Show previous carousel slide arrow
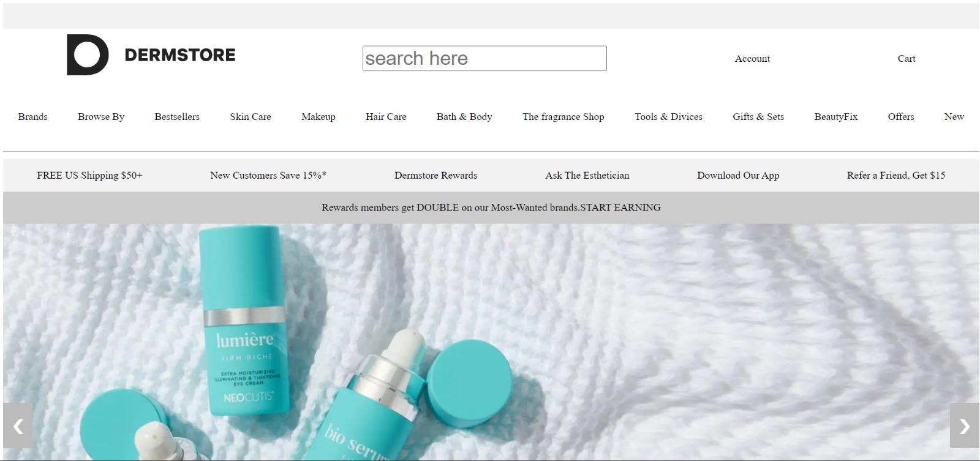 pos(18,425)
